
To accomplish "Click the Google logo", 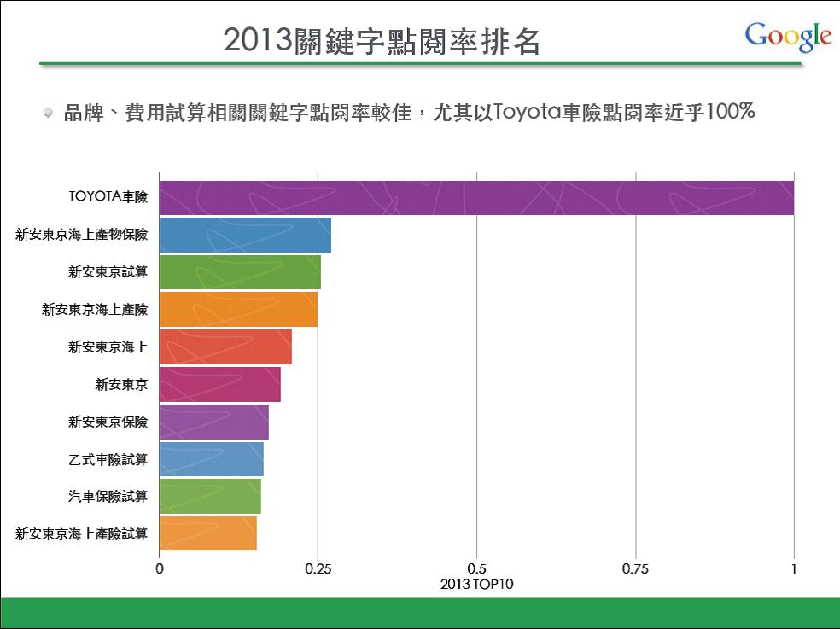I will (788, 37).
